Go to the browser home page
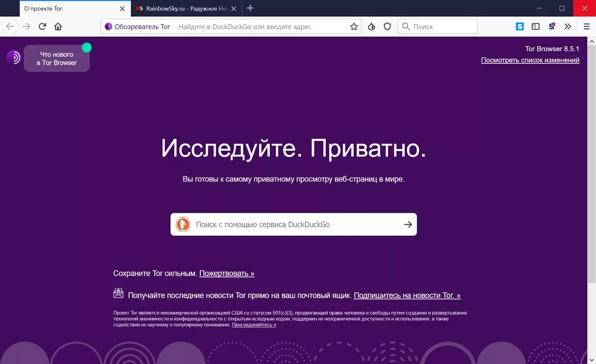The height and width of the screenshot is (364, 596). (58, 26)
